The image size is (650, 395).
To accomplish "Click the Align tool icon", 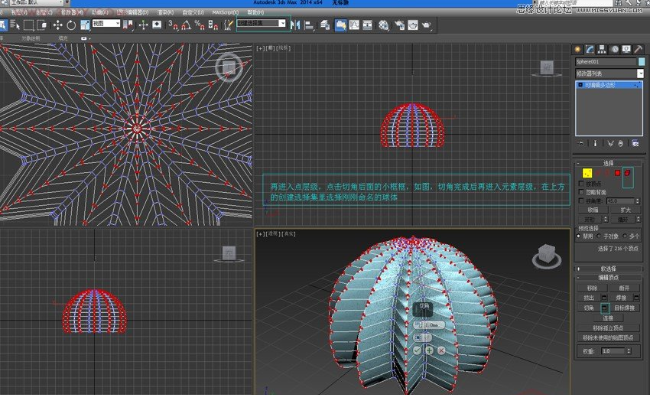I will tap(309, 25).
